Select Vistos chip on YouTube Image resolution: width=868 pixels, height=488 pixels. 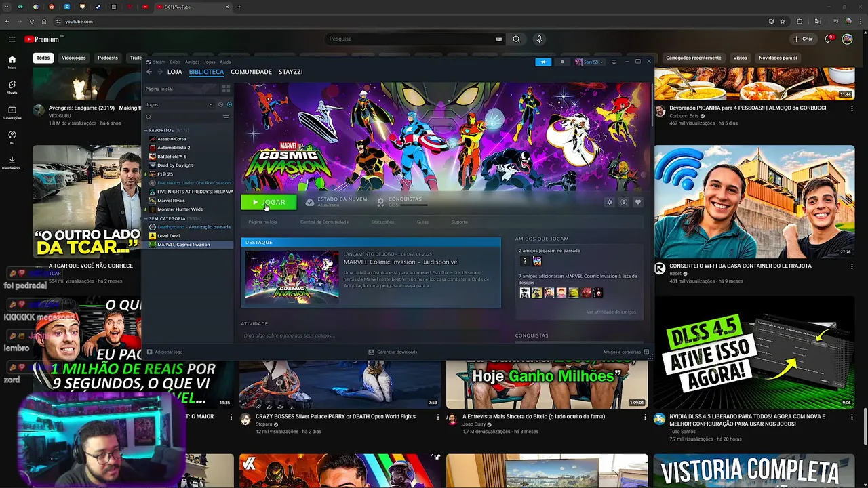(x=740, y=58)
